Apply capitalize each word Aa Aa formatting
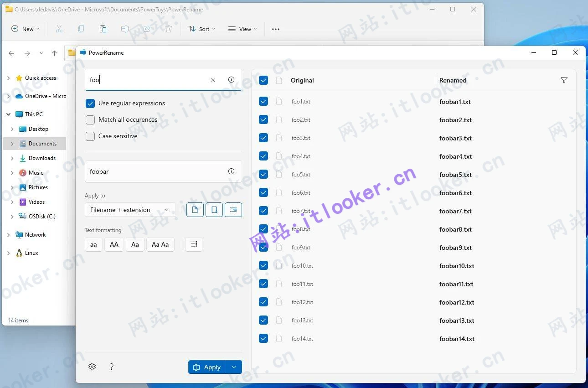588x388 pixels. pyautogui.click(x=160, y=244)
